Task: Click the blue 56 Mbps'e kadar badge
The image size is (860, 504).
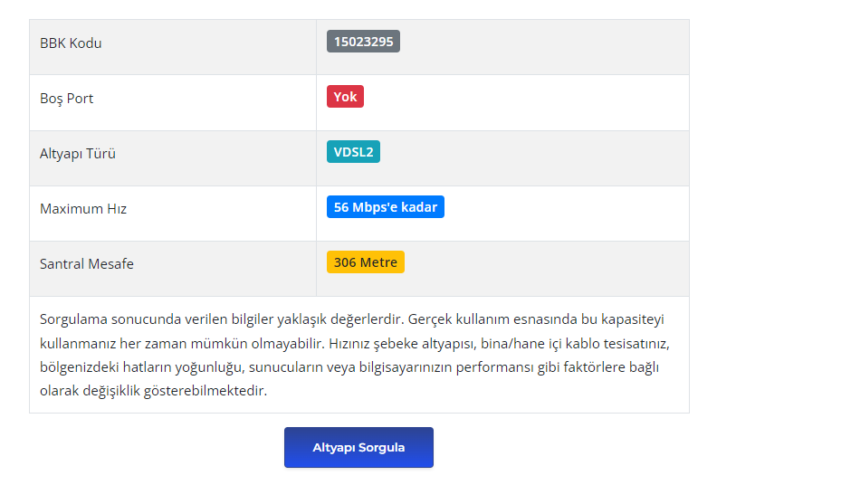Action: click(x=385, y=207)
